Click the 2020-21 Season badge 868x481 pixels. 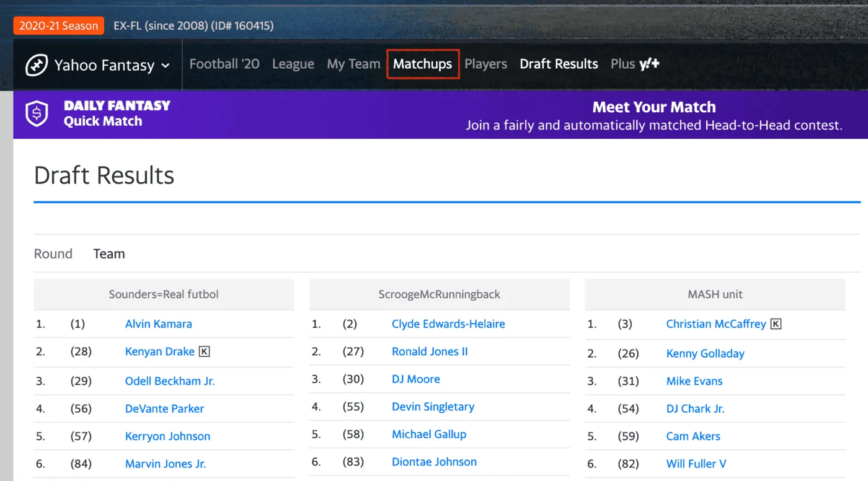point(59,25)
